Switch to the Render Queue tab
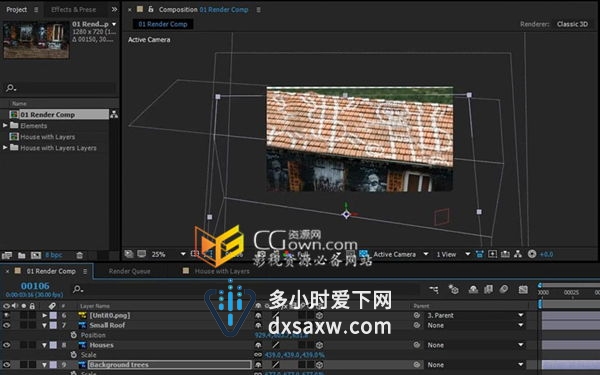Viewport: 600px width, 375px height. pos(129,271)
